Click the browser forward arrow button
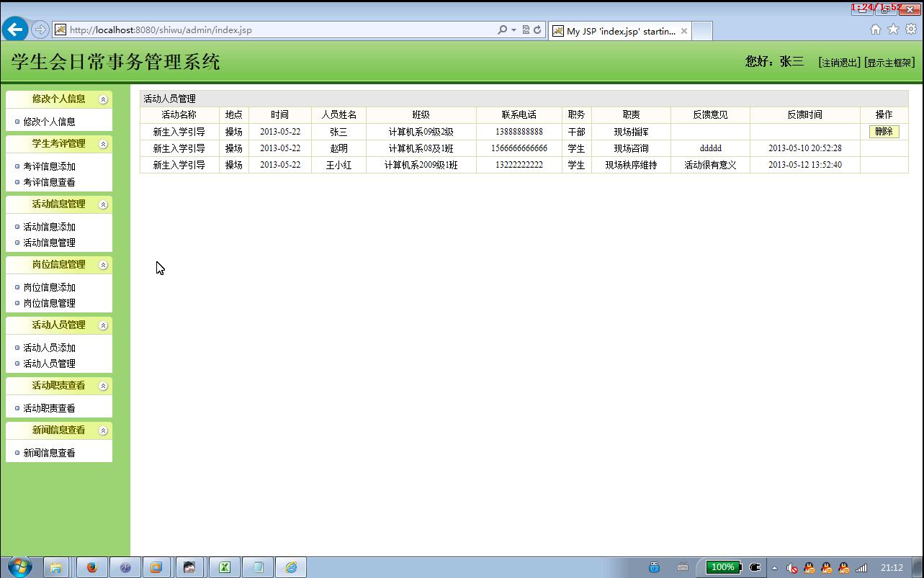The width and height of the screenshot is (924, 578). 40,30
